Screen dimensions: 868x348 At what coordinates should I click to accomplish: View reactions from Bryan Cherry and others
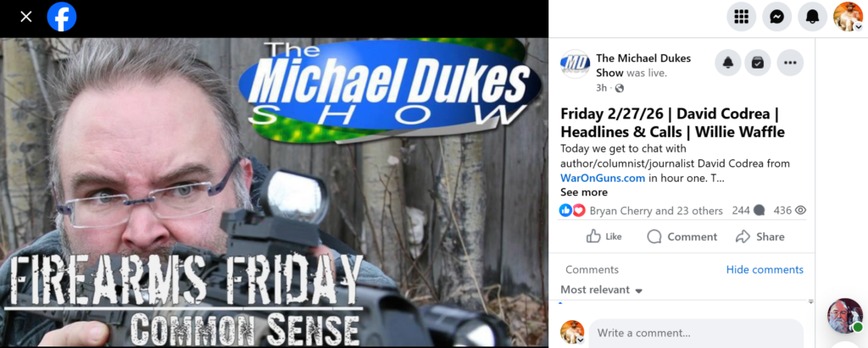coord(656,211)
